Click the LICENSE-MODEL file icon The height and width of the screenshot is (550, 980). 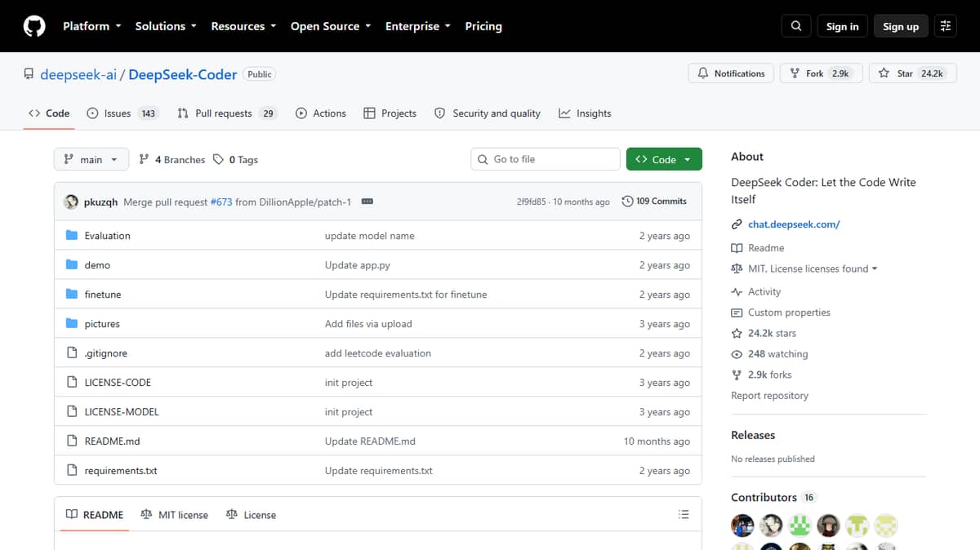(x=72, y=412)
